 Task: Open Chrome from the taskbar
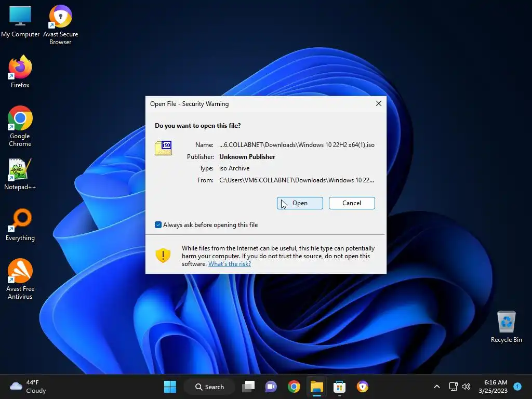[x=294, y=387]
